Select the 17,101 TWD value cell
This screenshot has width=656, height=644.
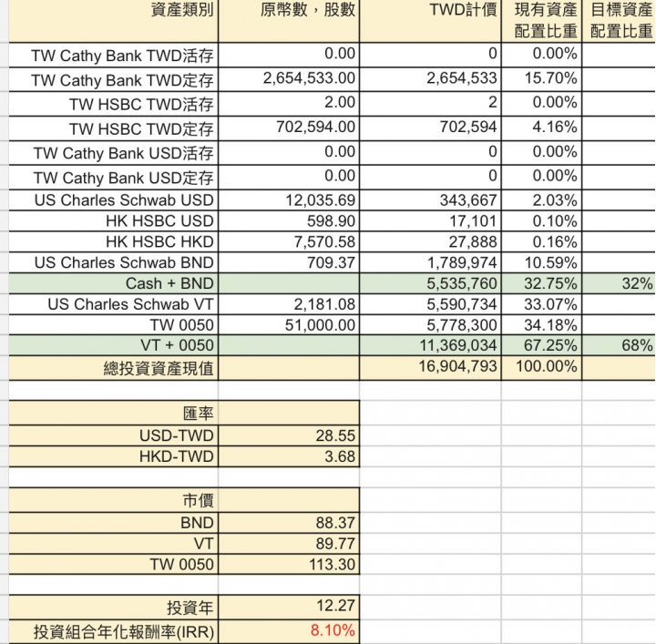tap(430, 220)
